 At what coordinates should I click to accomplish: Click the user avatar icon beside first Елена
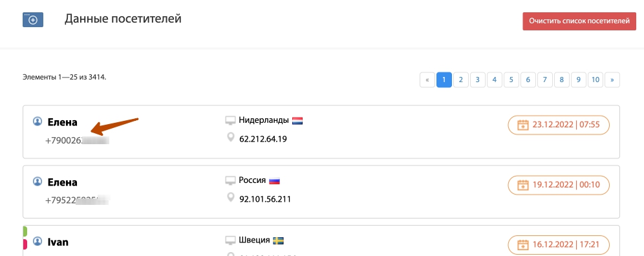pyautogui.click(x=38, y=122)
